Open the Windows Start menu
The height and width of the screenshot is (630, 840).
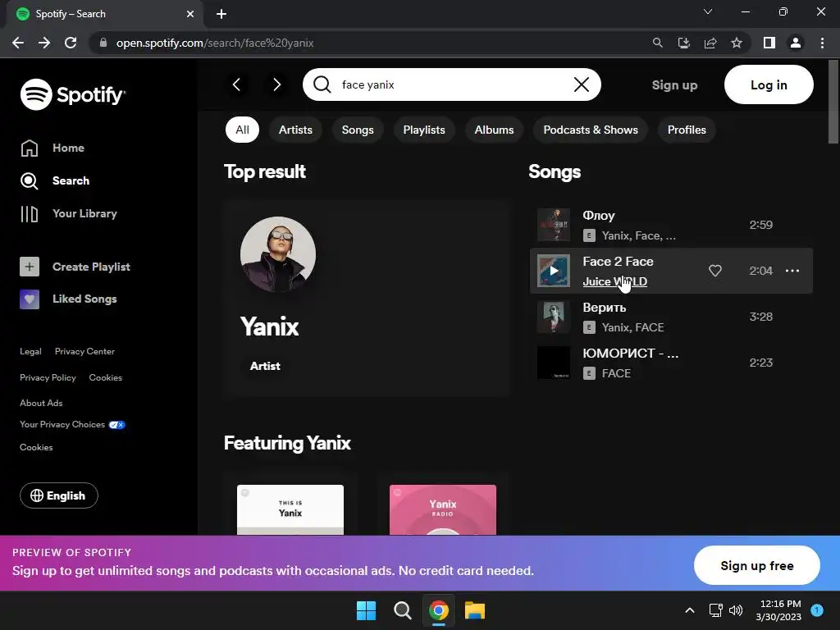(367, 610)
